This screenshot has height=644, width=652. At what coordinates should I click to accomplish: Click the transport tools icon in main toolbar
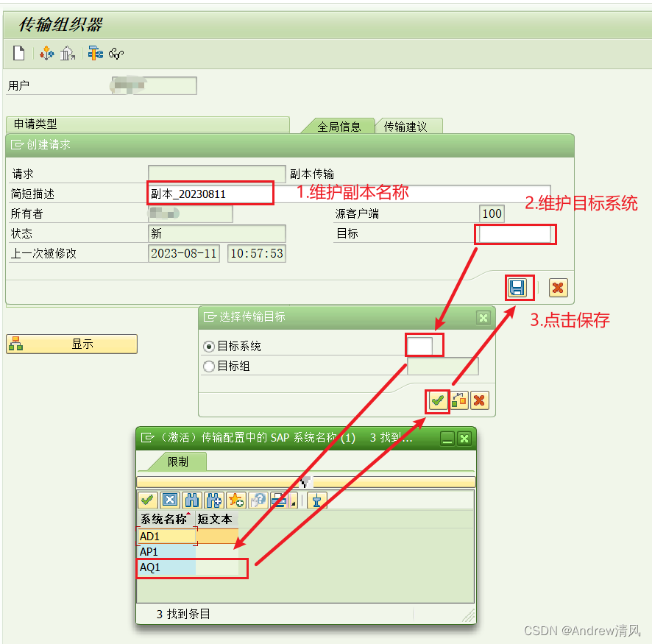[95, 53]
